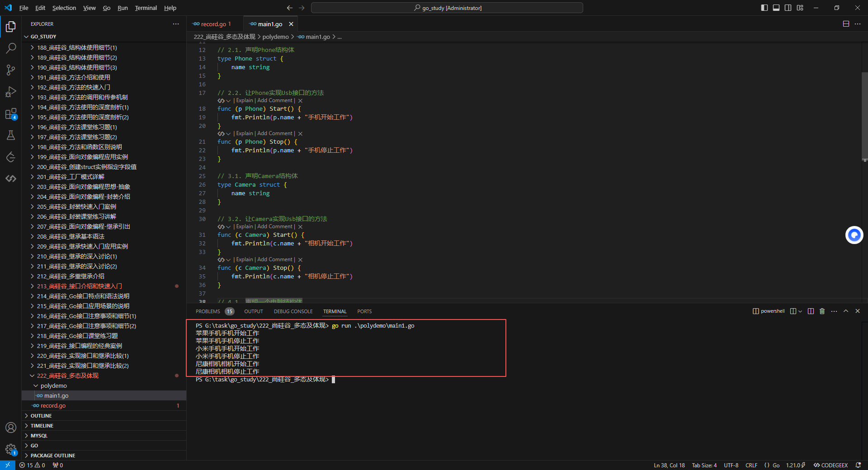Select the powershell terminal label
Viewport: 868px width, 470px height.
point(769,311)
